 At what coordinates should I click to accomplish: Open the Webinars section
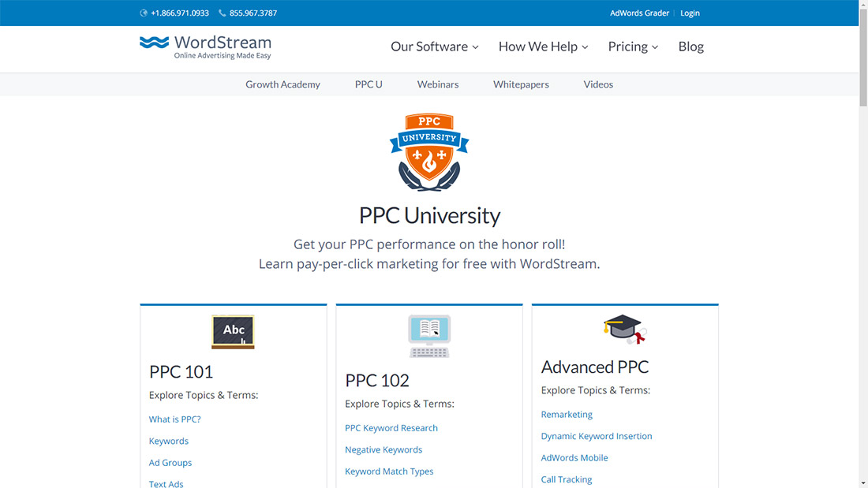tap(438, 84)
